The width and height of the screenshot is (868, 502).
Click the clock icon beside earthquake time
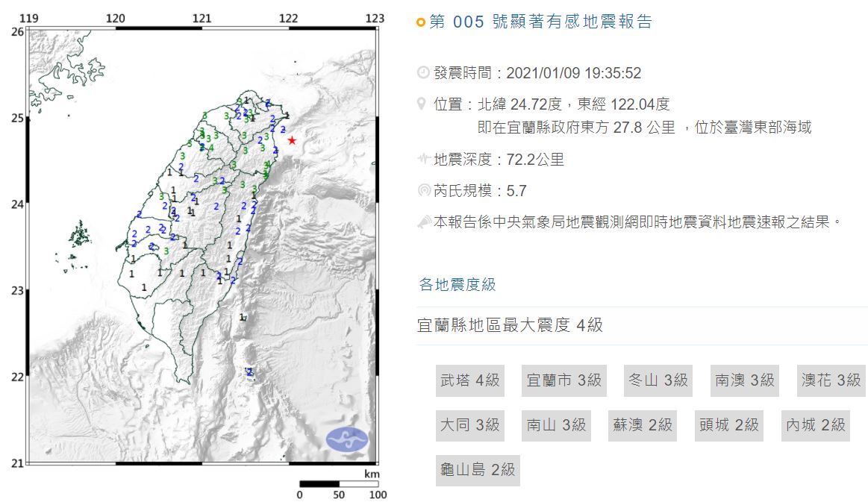coord(423,73)
